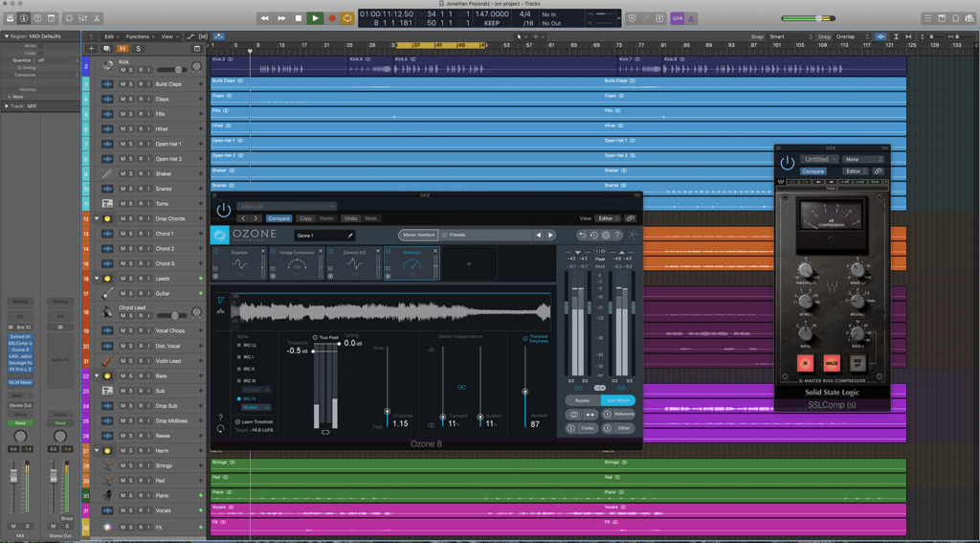The width and height of the screenshot is (980, 543).
Task: Open the Drag mode dropdown set to Overlap
Action: pyautogui.click(x=853, y=37)
